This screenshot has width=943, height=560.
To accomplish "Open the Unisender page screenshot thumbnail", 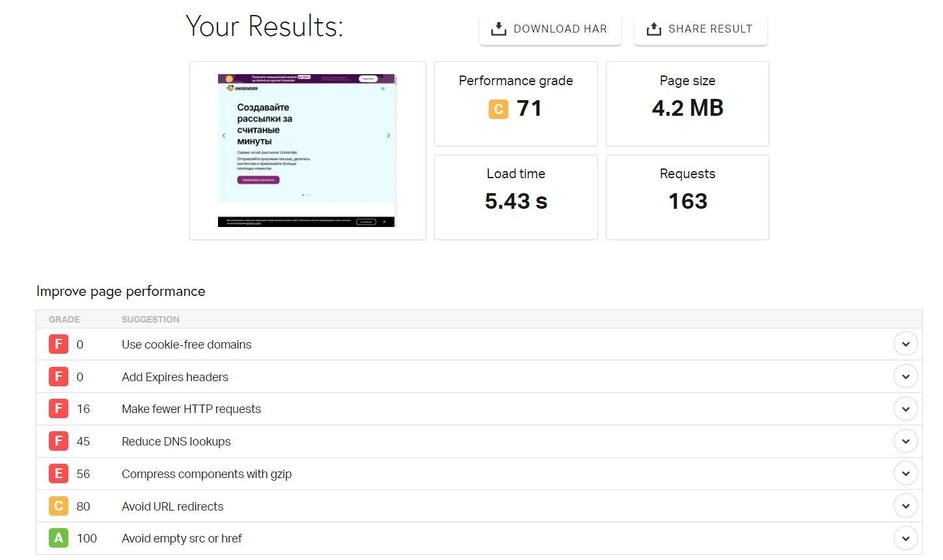I will coord(307,150).
